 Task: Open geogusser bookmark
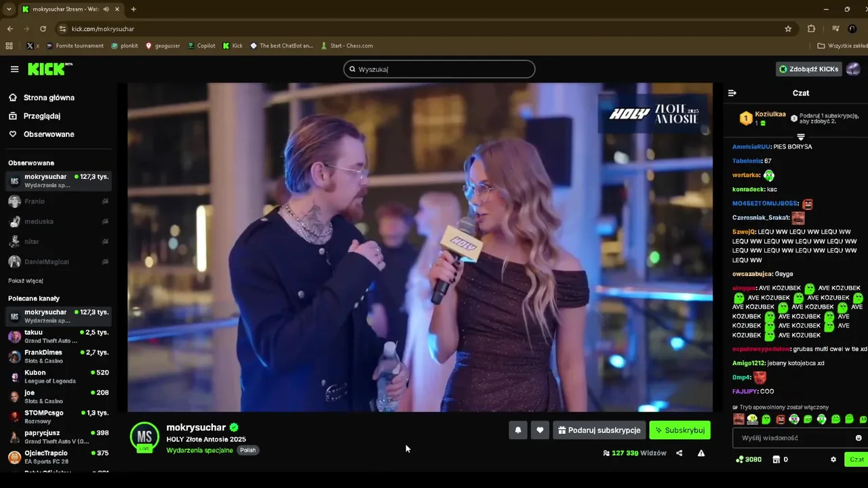(163, 46)
